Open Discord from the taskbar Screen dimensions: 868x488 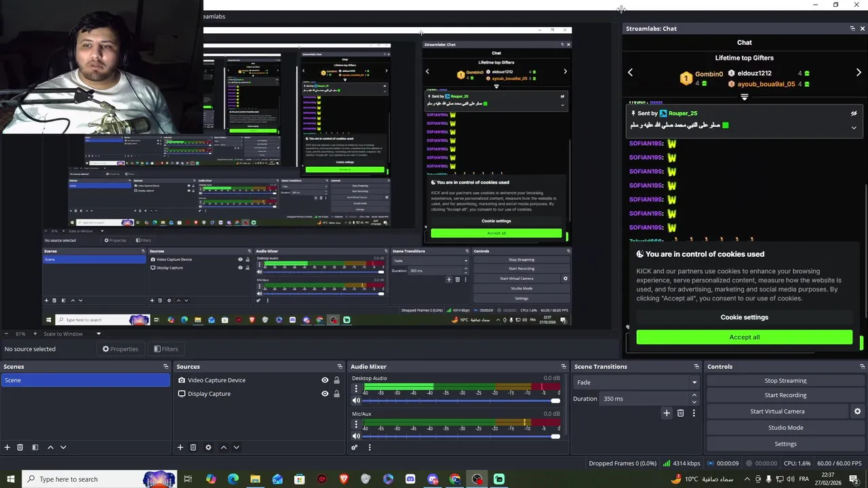(x=410, y=479)
